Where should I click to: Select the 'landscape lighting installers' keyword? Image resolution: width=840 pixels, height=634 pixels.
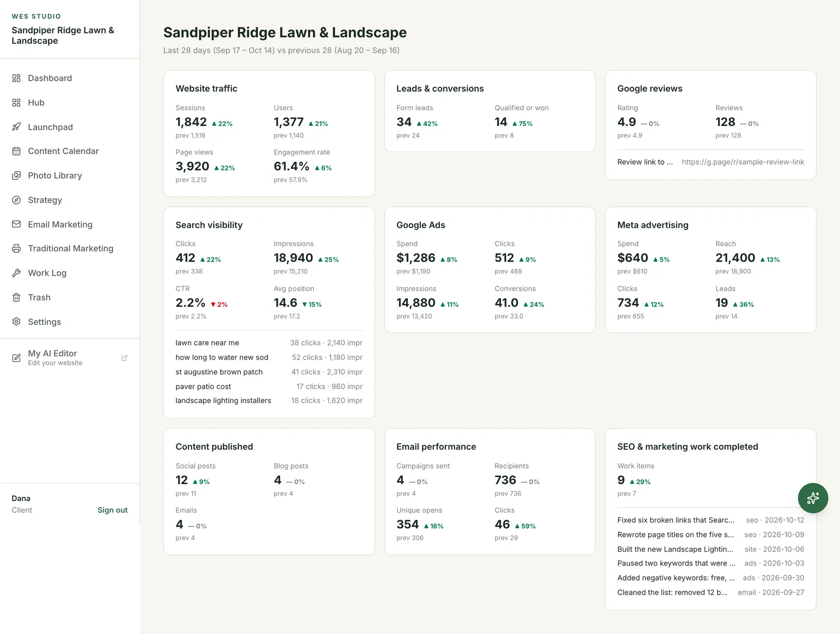(x=269, y=400)
